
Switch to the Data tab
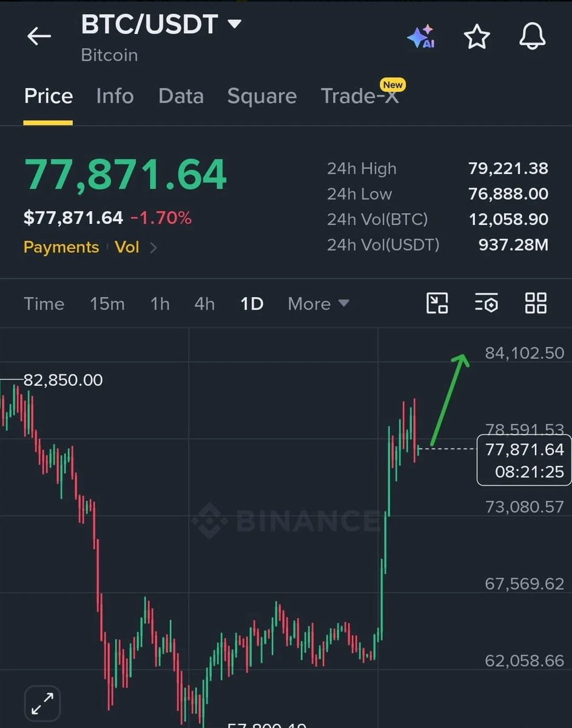click(181, 96)
